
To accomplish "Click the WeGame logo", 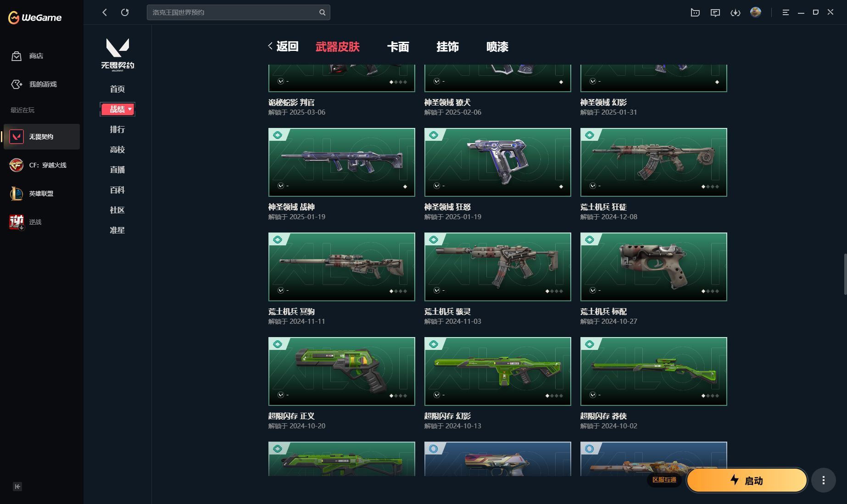I will [34, 17].
